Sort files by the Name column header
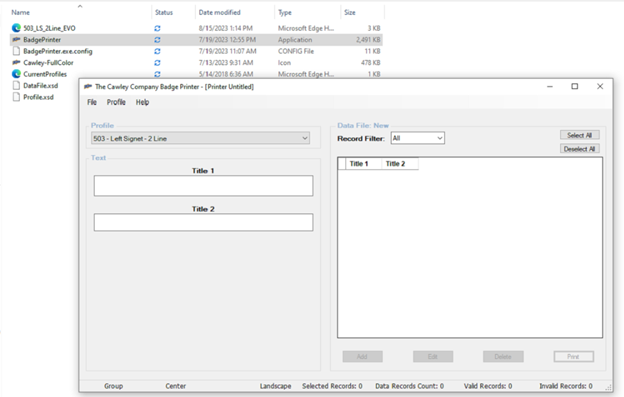The width and height of the screenshot is (624, 397). coord(20,12)
